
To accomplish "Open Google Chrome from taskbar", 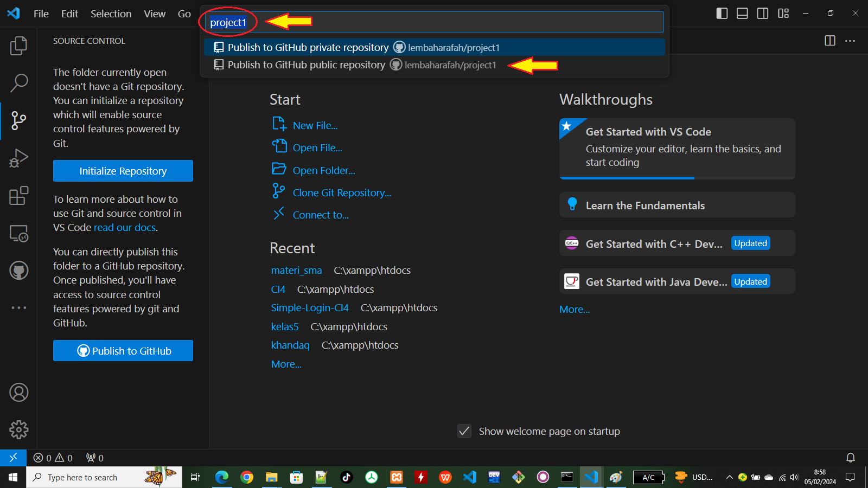I will [247, 477].
